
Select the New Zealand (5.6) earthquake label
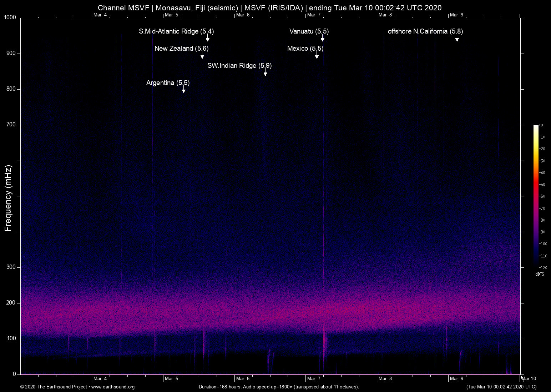click(182, 49)
